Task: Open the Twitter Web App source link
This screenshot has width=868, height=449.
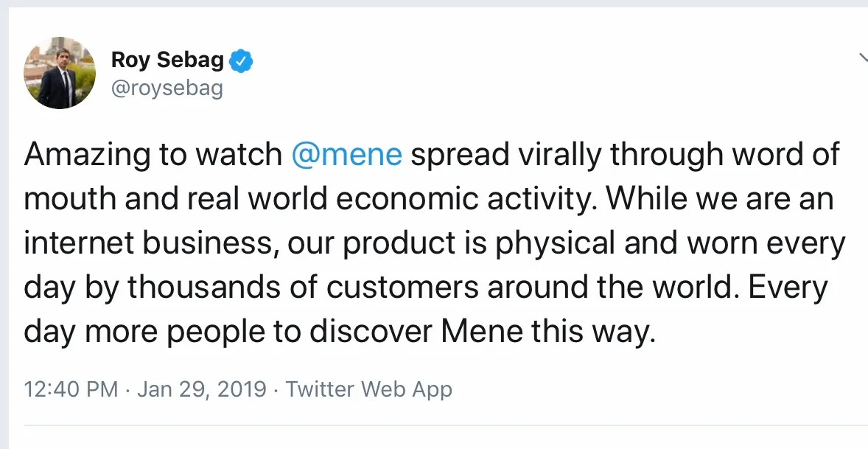Action: coord(368,389)
